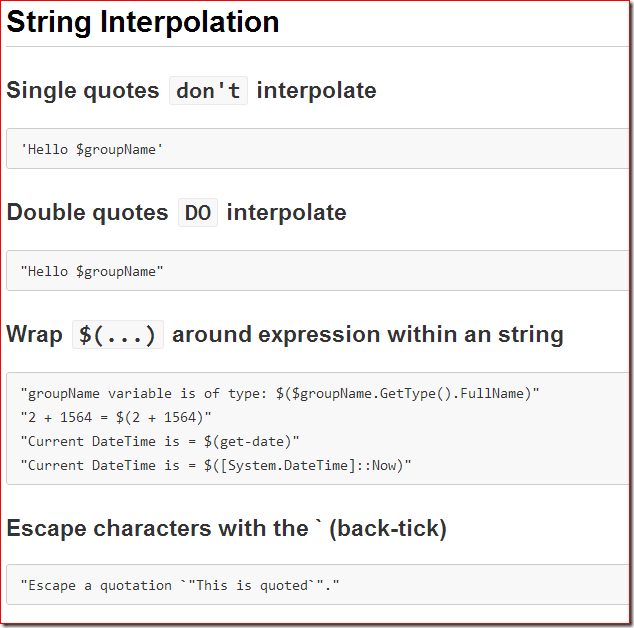Viewport: 634px width, 628px height.
Task: Select the $(...) inline code in heading
Action: [118, 335]
